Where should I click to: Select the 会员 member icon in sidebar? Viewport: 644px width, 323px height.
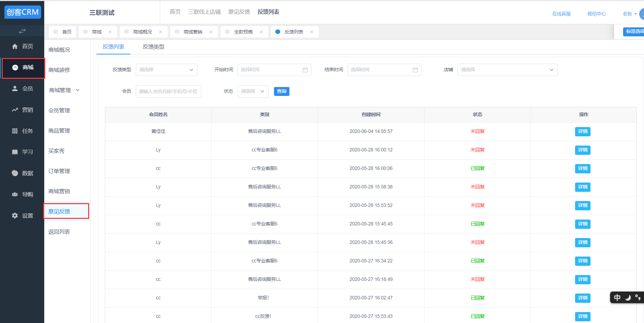15,89
